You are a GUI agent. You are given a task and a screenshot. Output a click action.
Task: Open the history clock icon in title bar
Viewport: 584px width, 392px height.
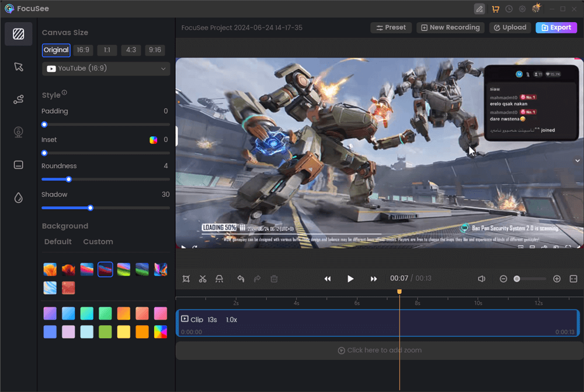point(509,9)
